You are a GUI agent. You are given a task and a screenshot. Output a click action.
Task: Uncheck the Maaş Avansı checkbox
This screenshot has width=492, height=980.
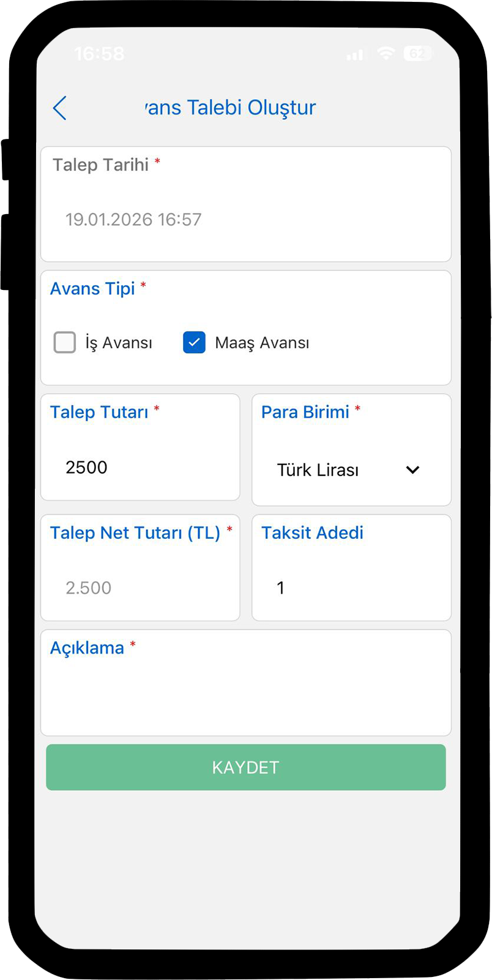194,343
